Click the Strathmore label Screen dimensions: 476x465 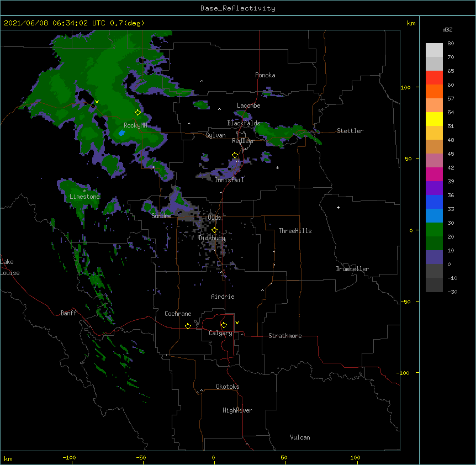(x=285, y=336)
